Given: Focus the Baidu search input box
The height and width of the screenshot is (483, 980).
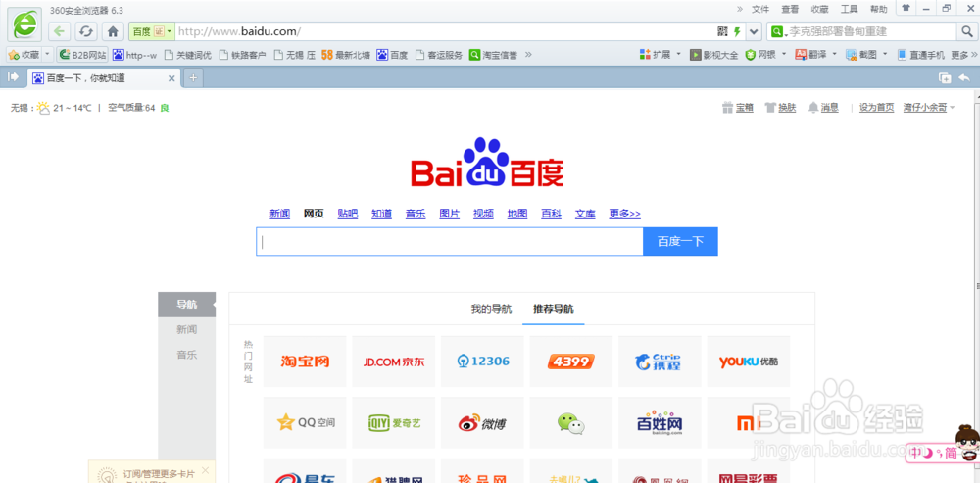Looking at the screenshot, I should click(x=450, y=241).
